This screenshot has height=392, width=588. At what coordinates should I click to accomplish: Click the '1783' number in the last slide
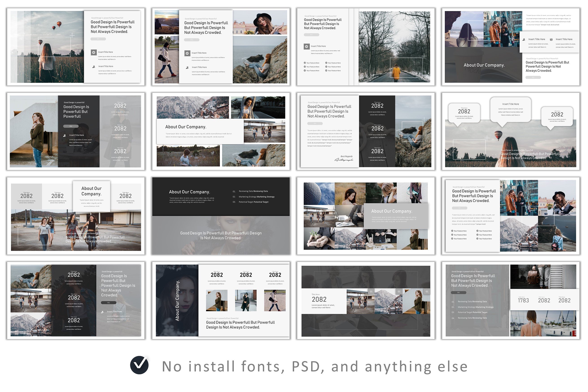coord(523,301)
